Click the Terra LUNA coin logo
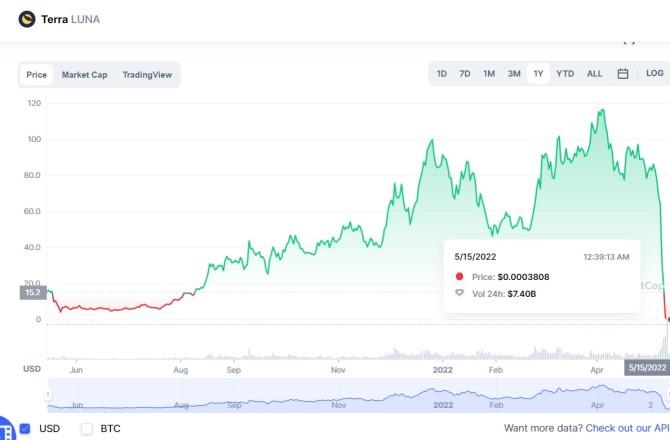 [26, 19]
